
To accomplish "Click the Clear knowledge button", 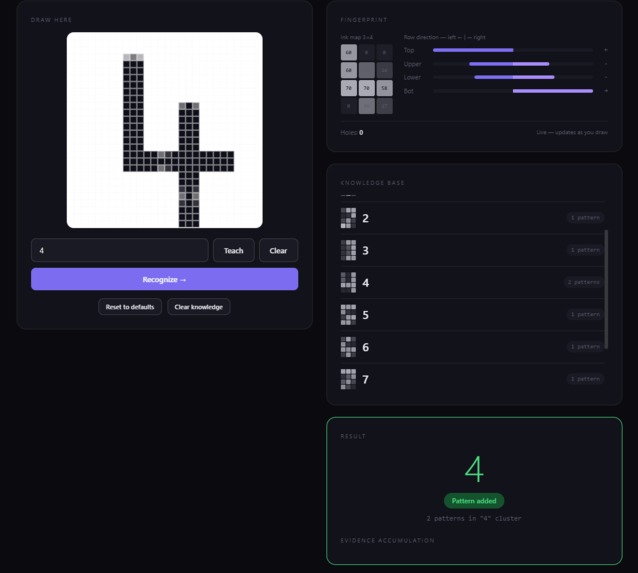I will [199, 307].
